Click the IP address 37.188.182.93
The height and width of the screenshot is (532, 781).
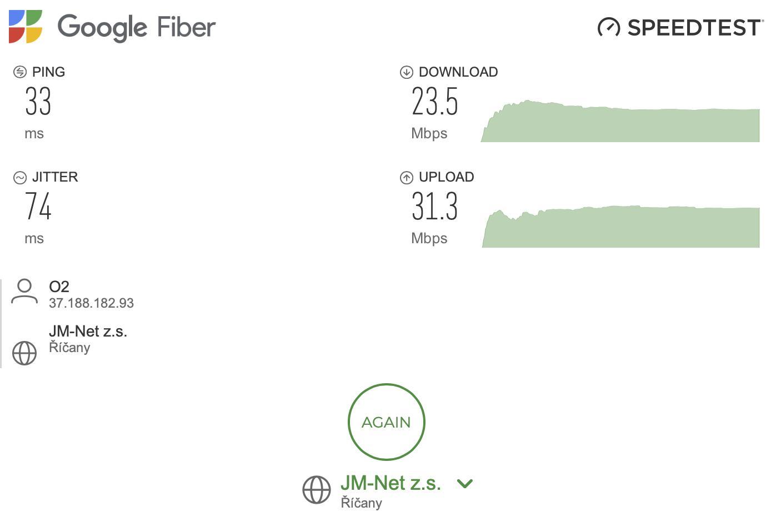[91, 303]
